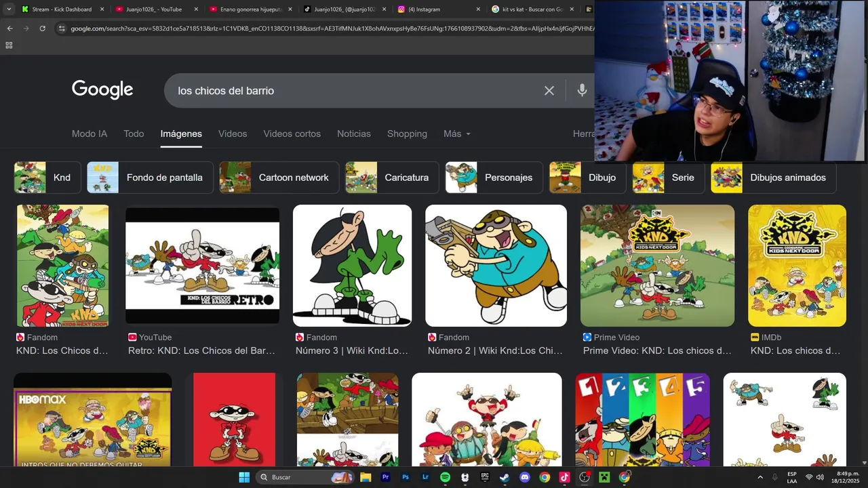Select the Videos search tab
868x488 pixels.
point(233,134)
